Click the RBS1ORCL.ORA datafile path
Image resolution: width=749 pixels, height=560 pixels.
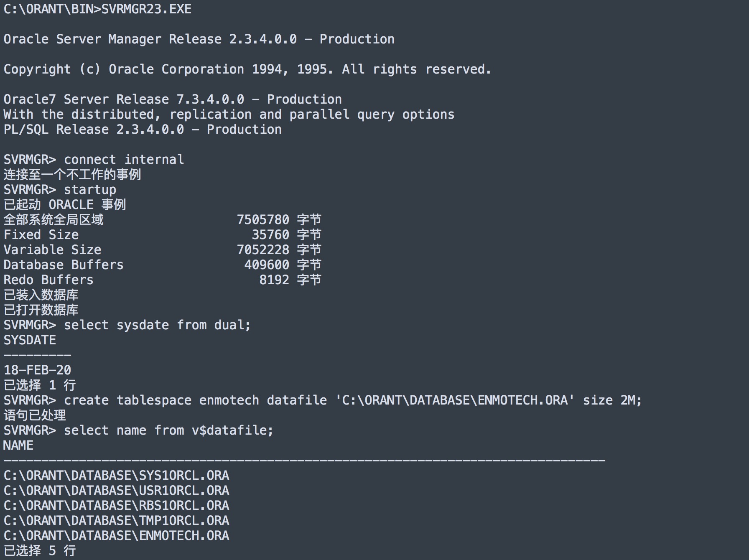pyautogui.click(x=116, y=505)
